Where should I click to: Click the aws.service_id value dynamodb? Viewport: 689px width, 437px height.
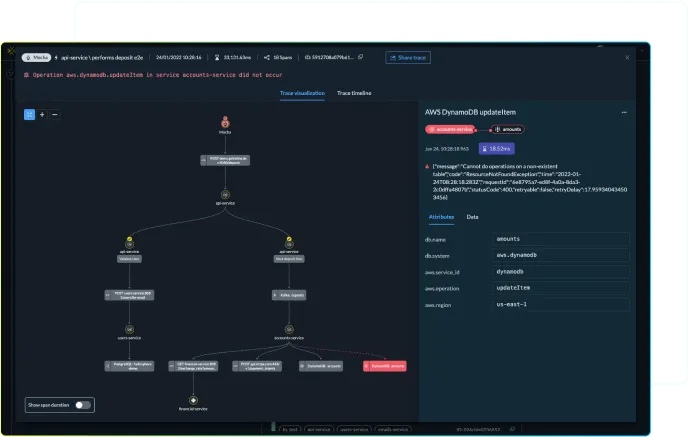tap(560, 272)
